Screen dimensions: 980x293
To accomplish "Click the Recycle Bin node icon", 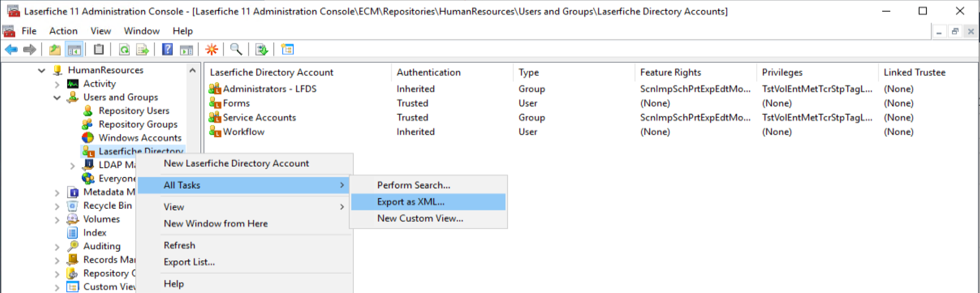I will pyautogui.click(x=73, y=205).
